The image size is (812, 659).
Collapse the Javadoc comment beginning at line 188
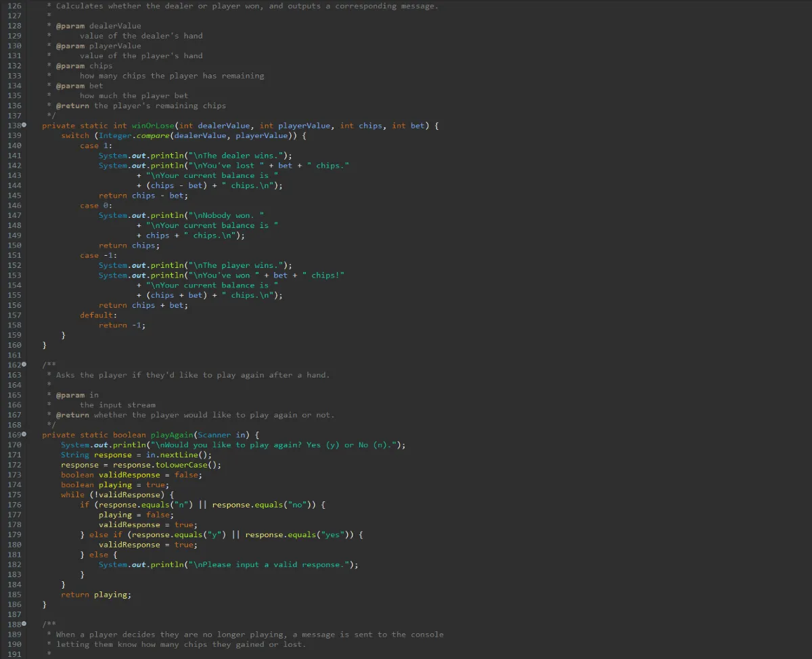(x=24, y=624)
